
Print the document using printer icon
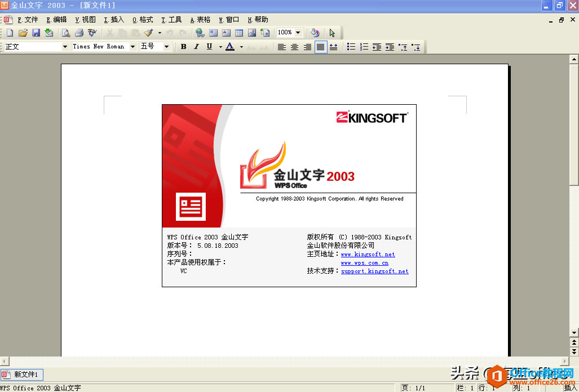[x=79, y=33]
